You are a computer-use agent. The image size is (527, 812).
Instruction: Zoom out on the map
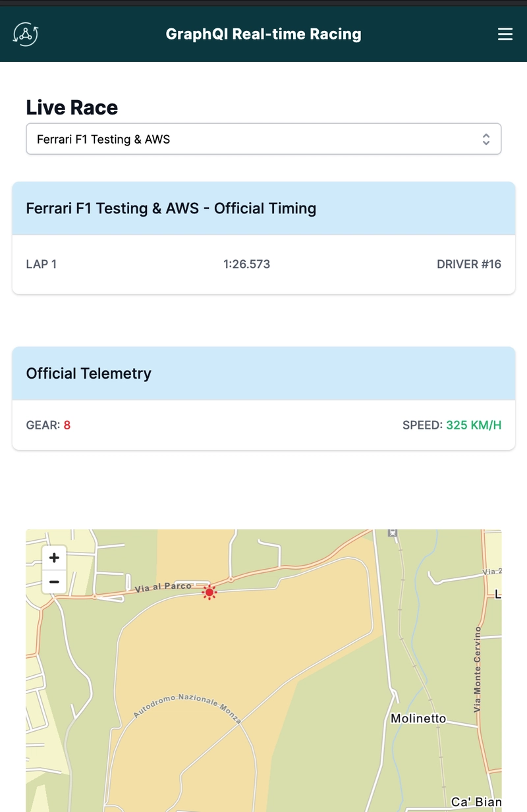[x=54, y=582]
